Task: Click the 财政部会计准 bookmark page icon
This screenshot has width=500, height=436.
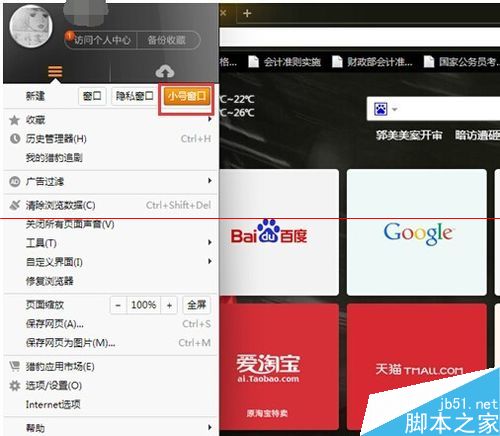Action: click(337, 62)
